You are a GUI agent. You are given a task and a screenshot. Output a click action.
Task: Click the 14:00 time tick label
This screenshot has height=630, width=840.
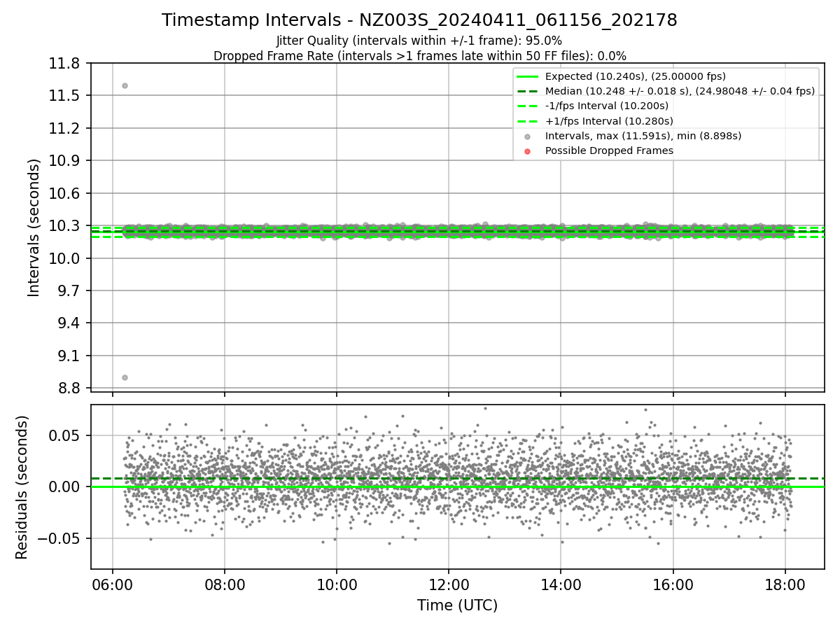click(x=561, y=584)
